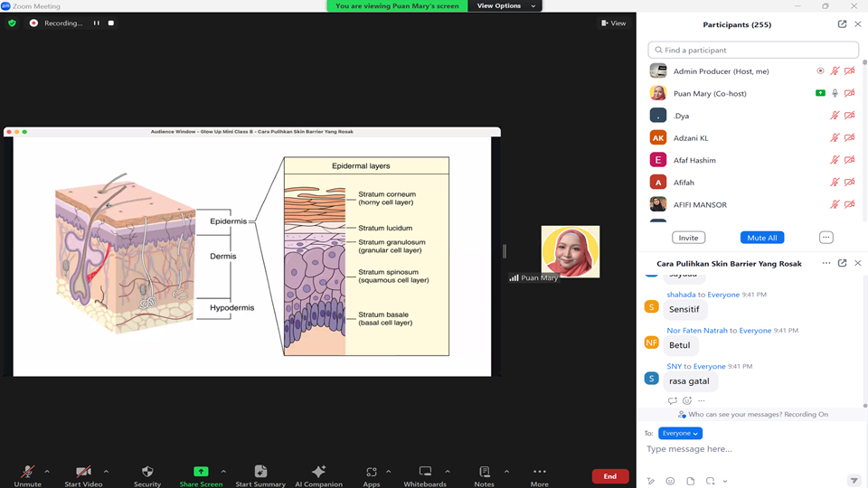This screenshot has width=868, height=488.
Task: Stop the recording
Action: [x=110, y=23]
